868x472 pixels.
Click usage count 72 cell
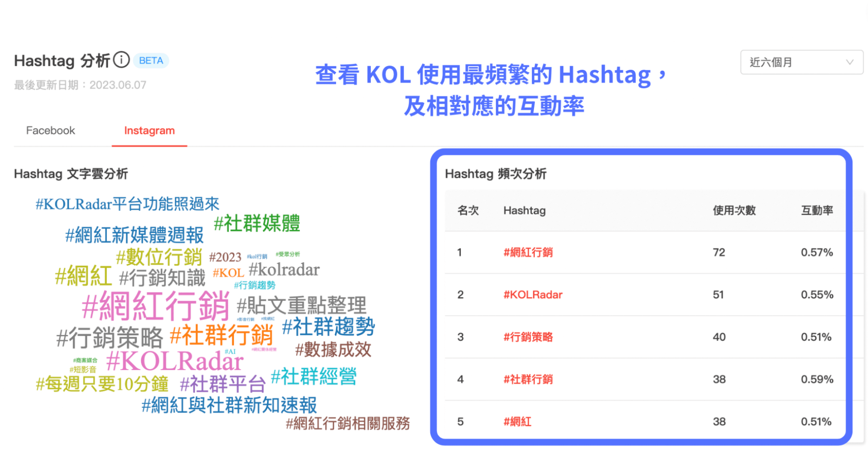tap(719, 252)
